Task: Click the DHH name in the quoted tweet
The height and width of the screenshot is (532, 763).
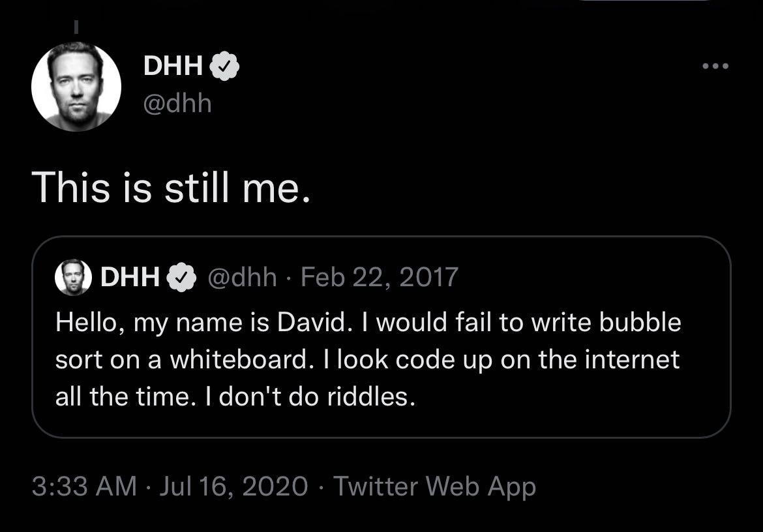Action: (x=130, y=278)
